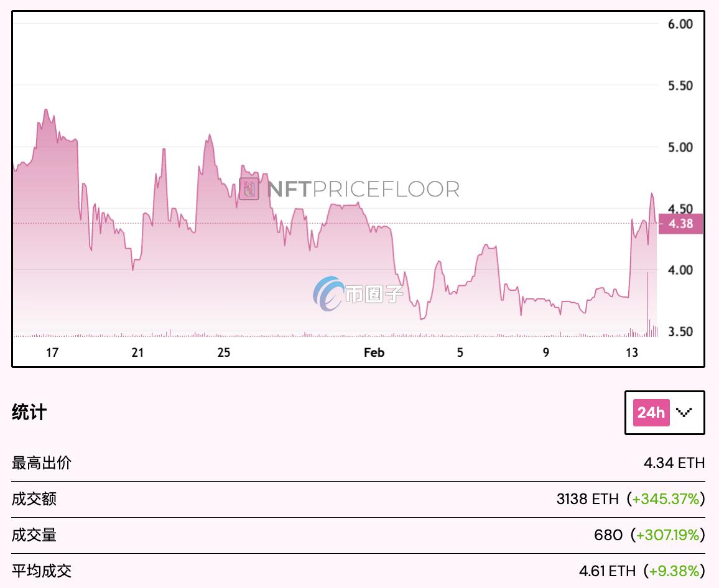Click the 最高出价 4.34 ETH row

tap(358, 463)
